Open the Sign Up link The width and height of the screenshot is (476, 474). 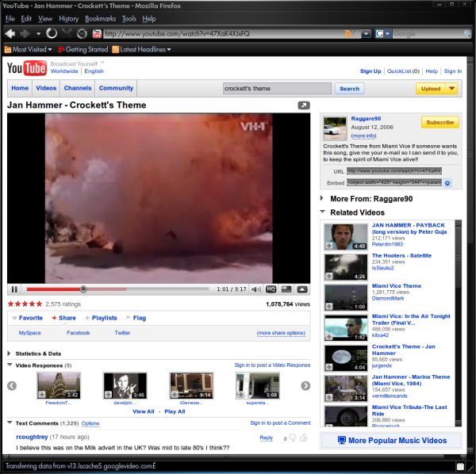point(370,71)
